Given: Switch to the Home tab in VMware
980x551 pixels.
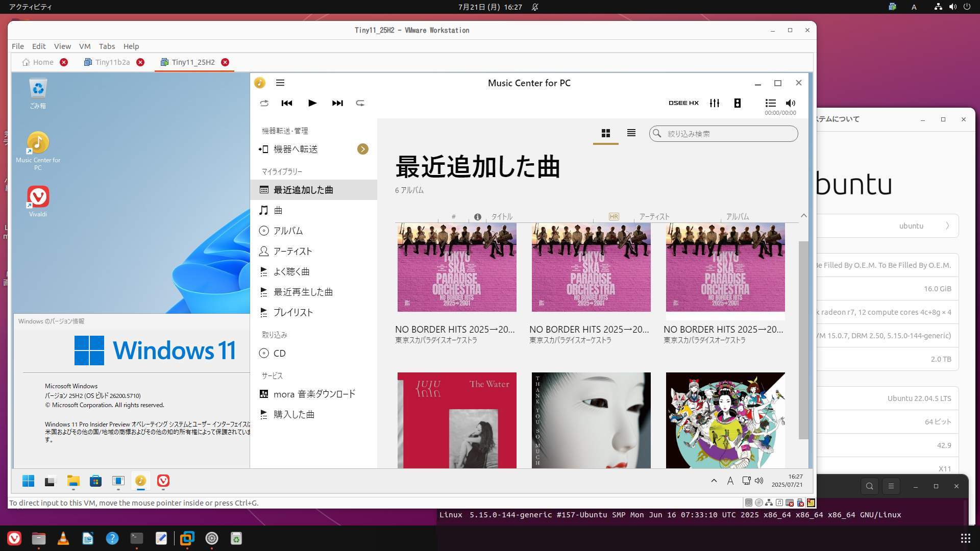Looking at the screenshot, I should (38, 62).
